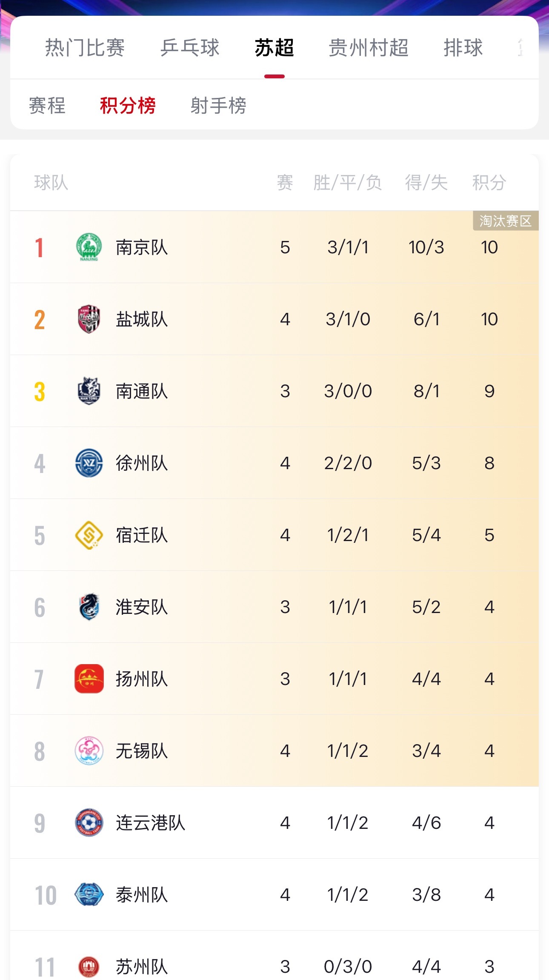This screenshot has height=980, width=549.
Task: Select the 连云港队 football badge
Action: coord(89,822)
